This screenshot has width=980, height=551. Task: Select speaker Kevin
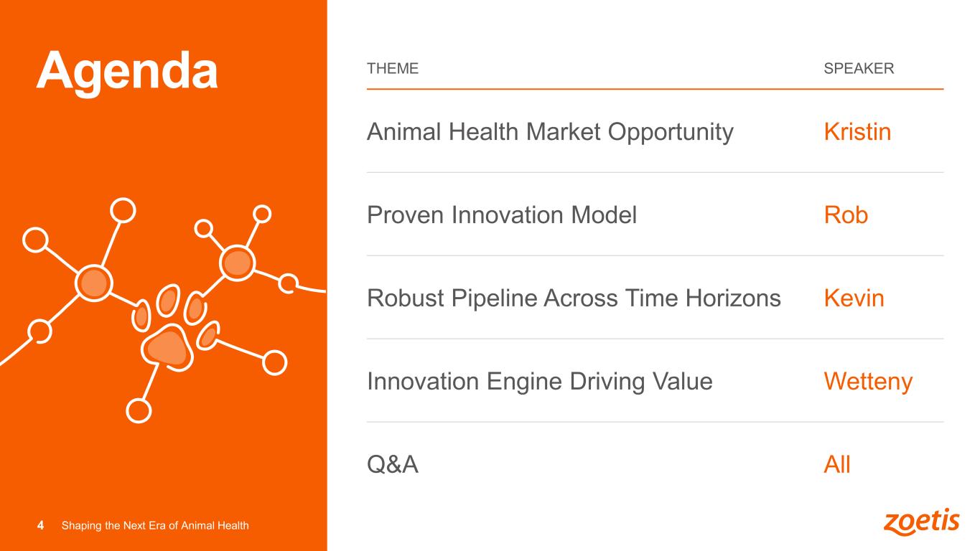coord(854,298)
